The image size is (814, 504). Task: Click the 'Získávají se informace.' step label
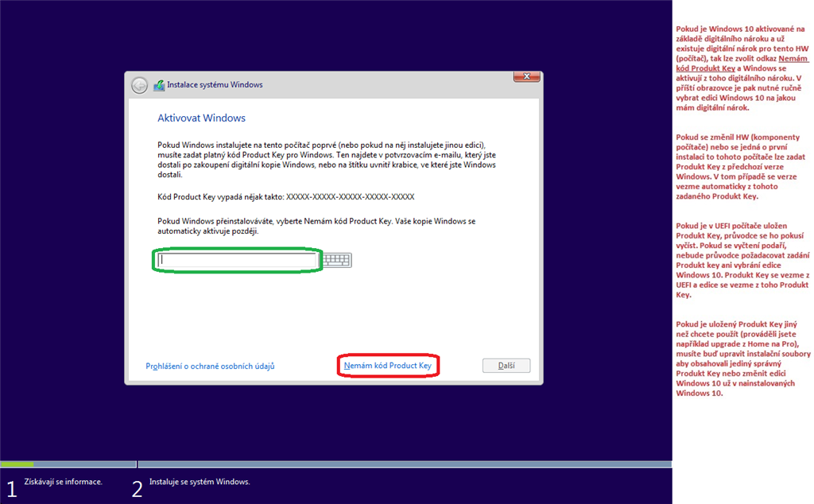63,482
